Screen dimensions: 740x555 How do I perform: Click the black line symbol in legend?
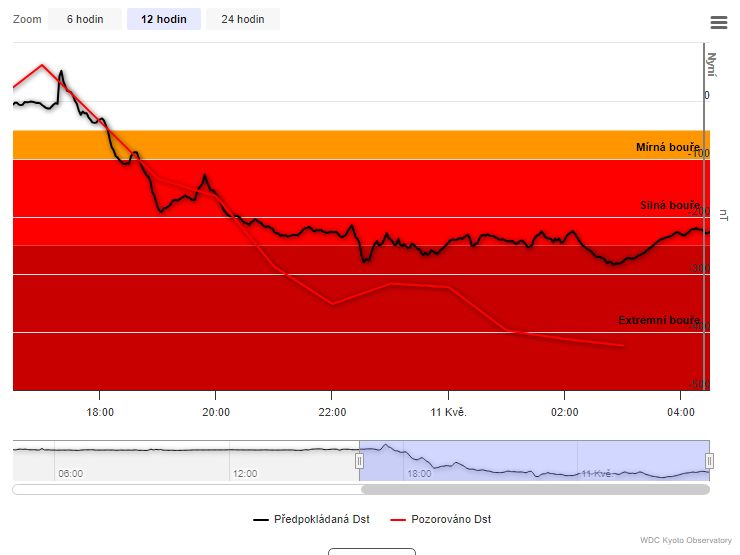[x=261, y=520]
